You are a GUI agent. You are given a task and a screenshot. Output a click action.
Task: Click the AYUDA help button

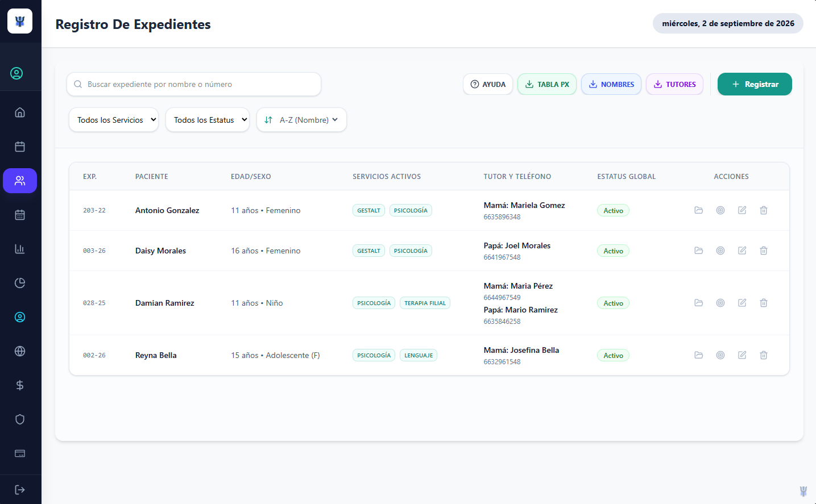pyautogui.click(x=488, y=84)
